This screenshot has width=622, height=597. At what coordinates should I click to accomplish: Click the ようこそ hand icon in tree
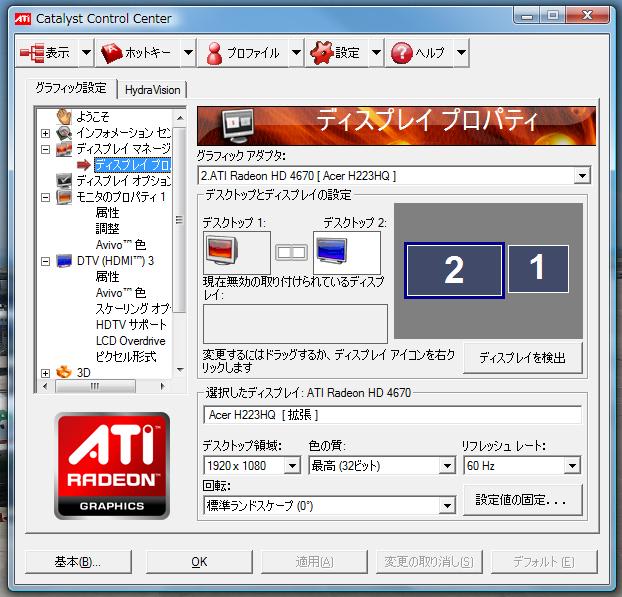click(x=63, y=117)
